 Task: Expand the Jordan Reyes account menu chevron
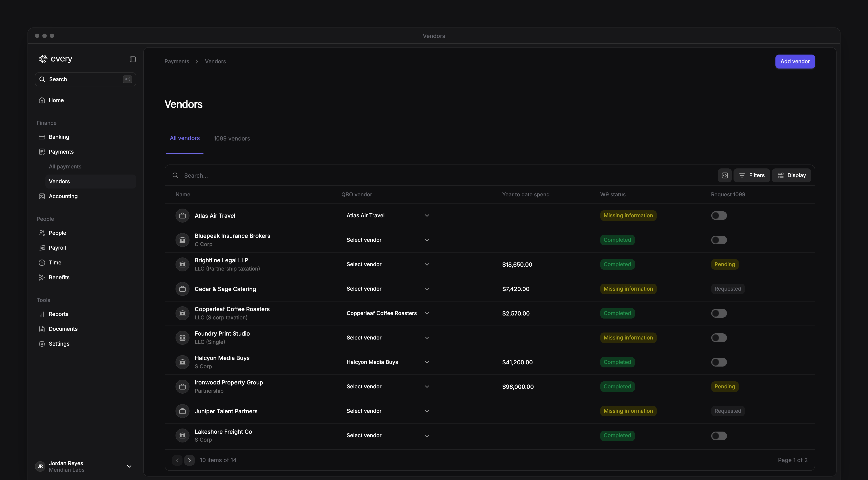[129, 466]
